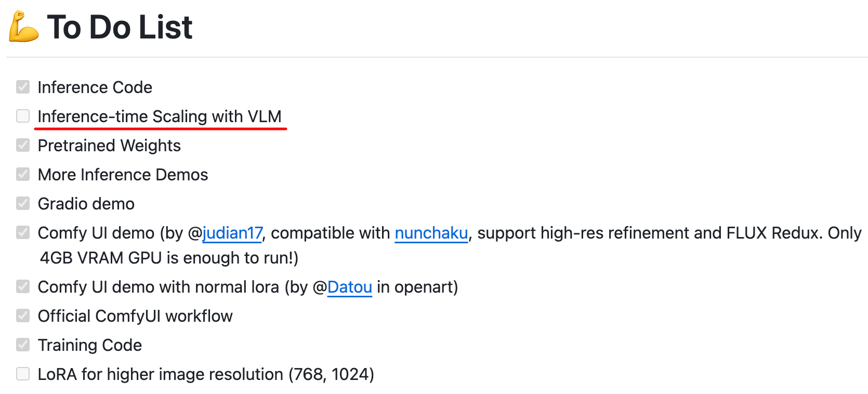Click the Training Code item text
Image resolution: width=868 pixels, height=394 pixels.
[x=90, y=345]
